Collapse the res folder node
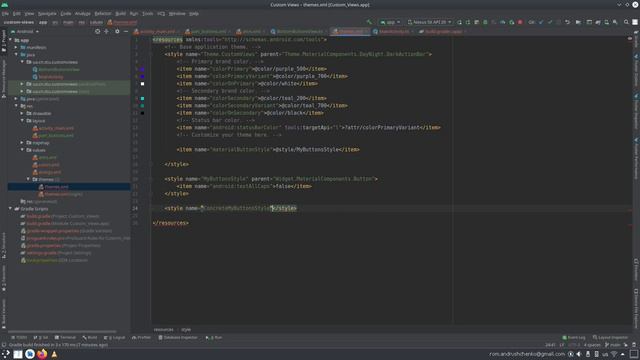This screenshot has width=640, height=360. (16, 106)
